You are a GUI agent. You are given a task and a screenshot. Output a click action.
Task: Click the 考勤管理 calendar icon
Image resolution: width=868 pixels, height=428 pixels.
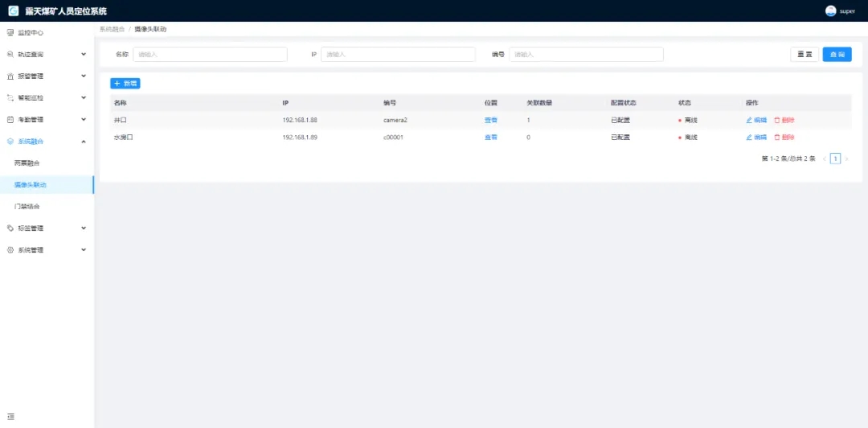coord(10,119)
